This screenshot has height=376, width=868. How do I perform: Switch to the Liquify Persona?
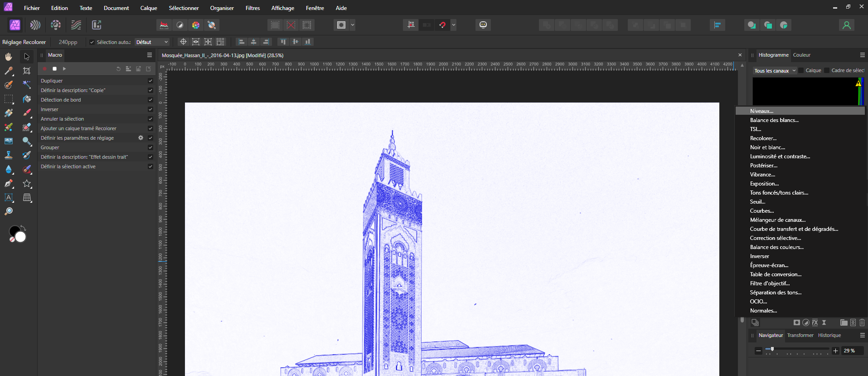point(35,25)
